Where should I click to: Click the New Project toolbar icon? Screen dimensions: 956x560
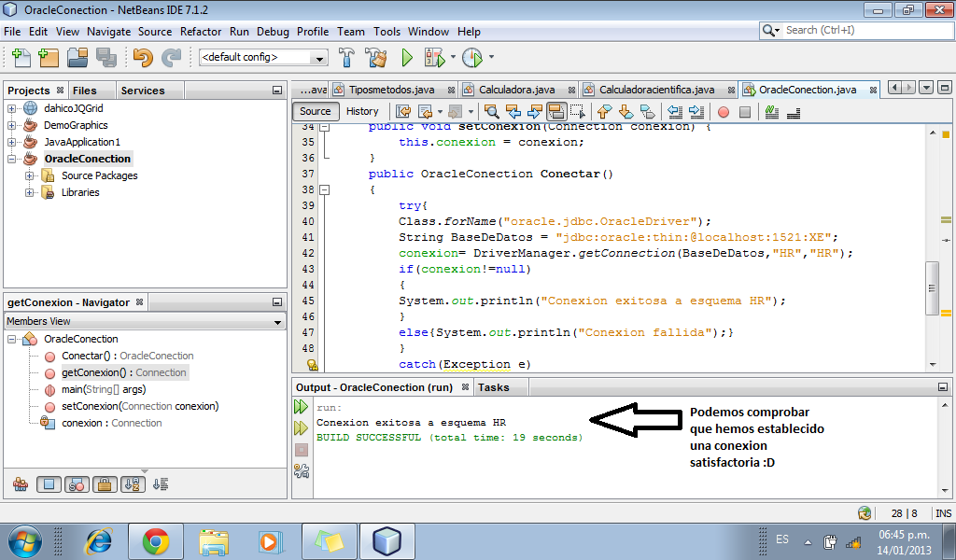(49, 58)
